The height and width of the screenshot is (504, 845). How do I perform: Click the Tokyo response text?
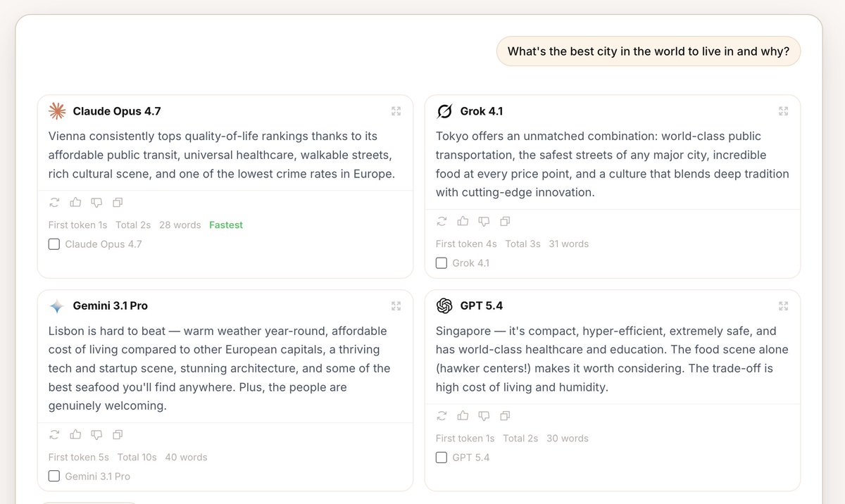point(613,164)
